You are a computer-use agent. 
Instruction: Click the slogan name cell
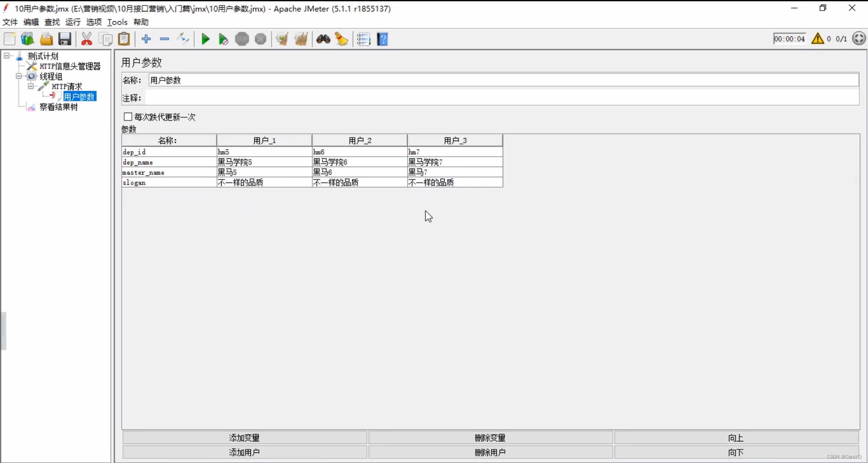[169, 182]
